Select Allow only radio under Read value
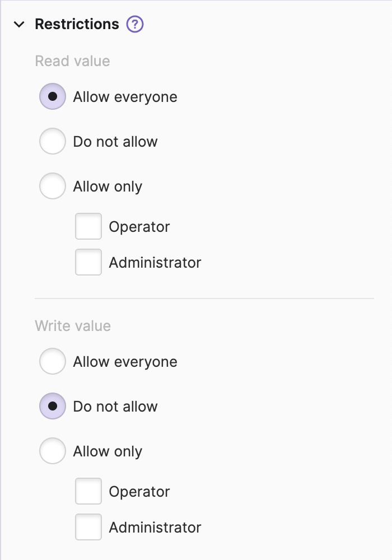 (53, 186)
